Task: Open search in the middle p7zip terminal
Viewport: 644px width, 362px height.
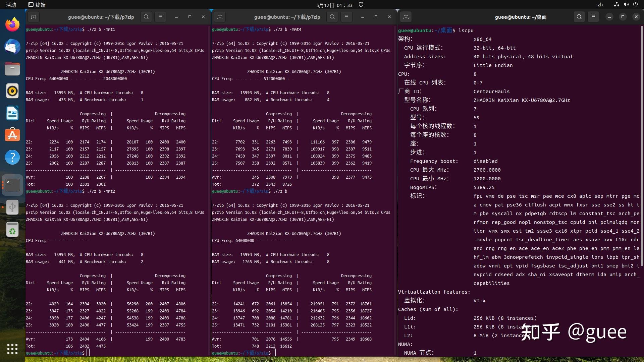Action: coord(332,17)
